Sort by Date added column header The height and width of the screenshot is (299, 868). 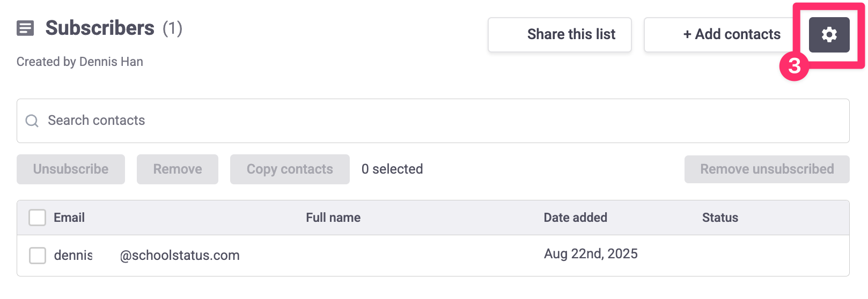click(575, 218)
